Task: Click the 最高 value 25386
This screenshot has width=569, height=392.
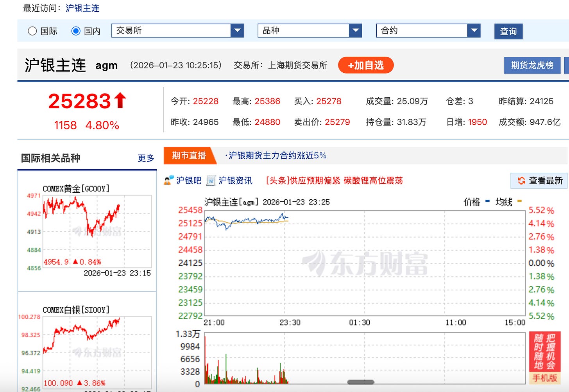Action: (x=267, y=101)
